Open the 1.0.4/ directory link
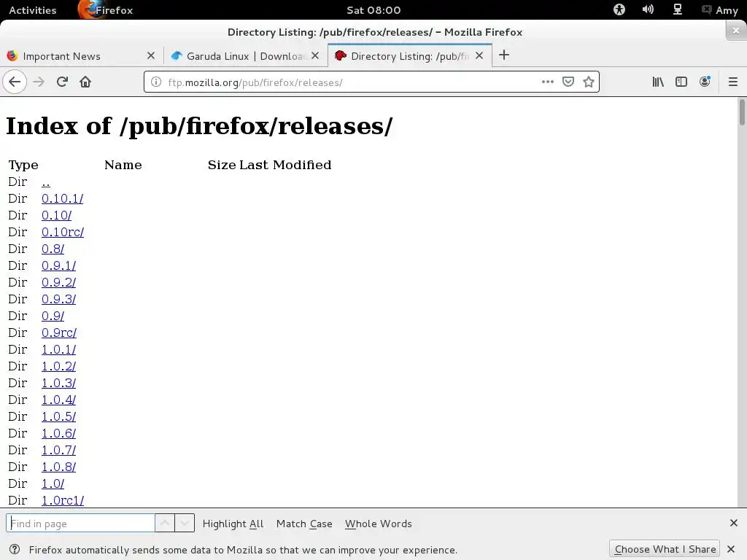 coord(58,400)
